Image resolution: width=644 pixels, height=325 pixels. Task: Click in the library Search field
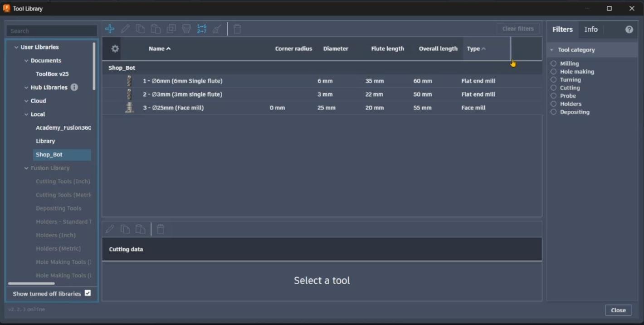pyautogui.click(x=52, y=31)
